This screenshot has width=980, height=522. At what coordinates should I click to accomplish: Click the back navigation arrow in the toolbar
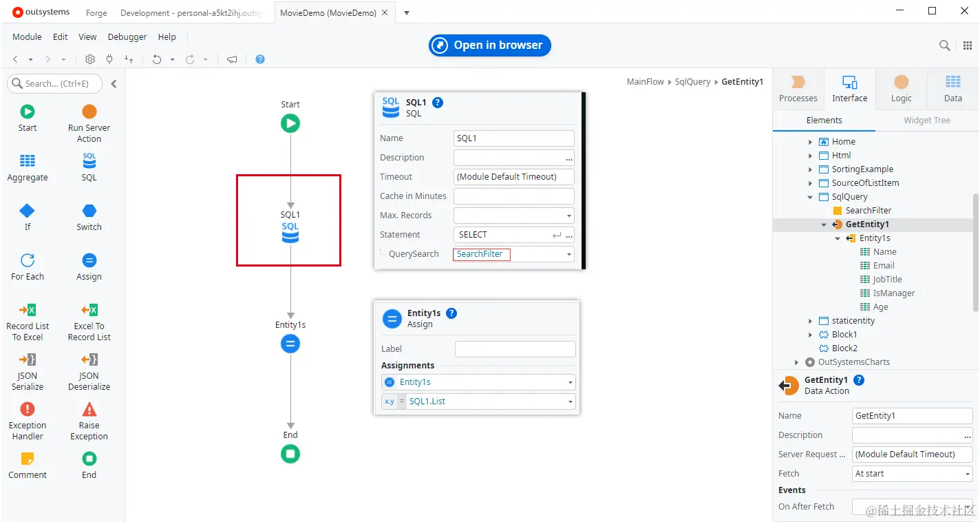pyautogui.click(x=15, y=59)
